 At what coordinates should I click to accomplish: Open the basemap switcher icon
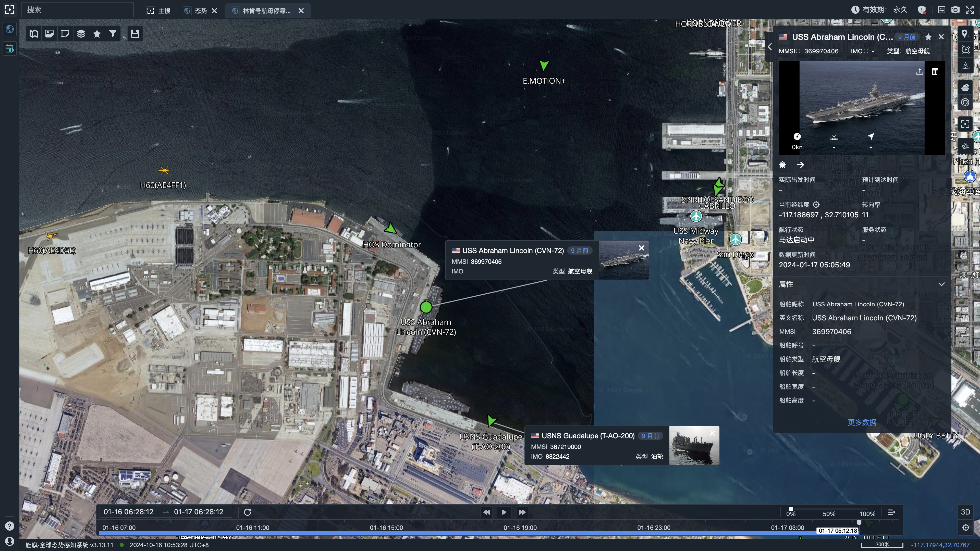click(34, 34)
